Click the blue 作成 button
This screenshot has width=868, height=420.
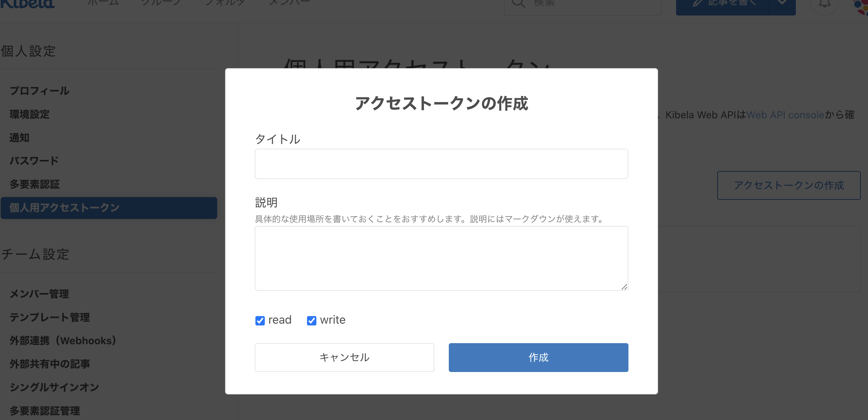point(538,357)
